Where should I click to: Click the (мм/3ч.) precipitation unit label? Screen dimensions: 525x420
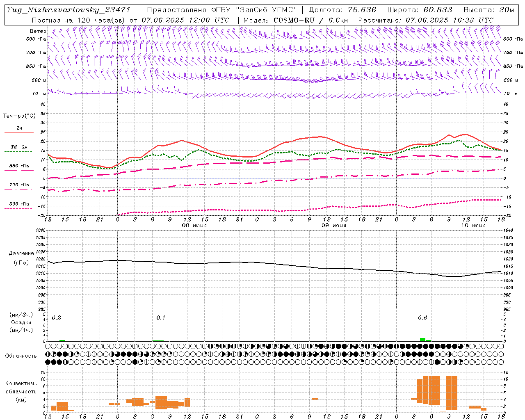21,315
